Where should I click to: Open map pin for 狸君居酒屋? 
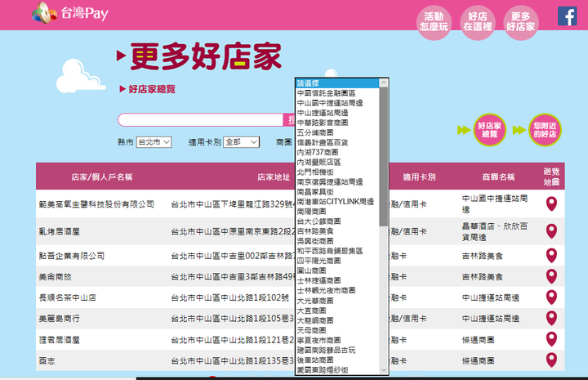tap(551, 339)
